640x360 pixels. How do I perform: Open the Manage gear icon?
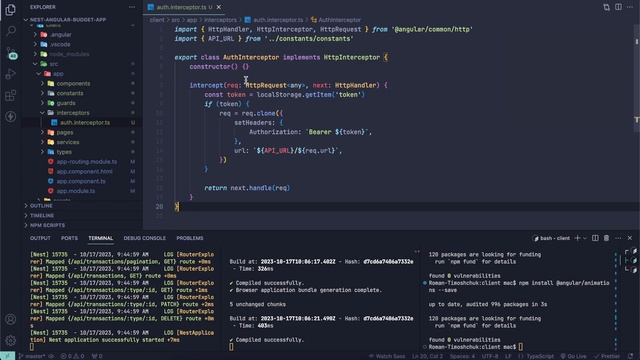[x=11, y=340]
